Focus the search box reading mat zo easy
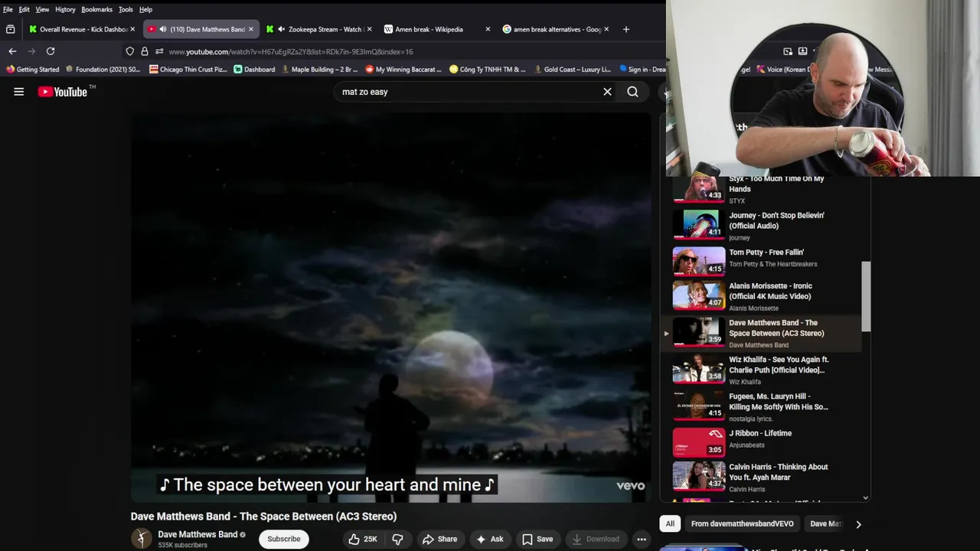This screenshot has height=551, width=980. click(469, 92)
